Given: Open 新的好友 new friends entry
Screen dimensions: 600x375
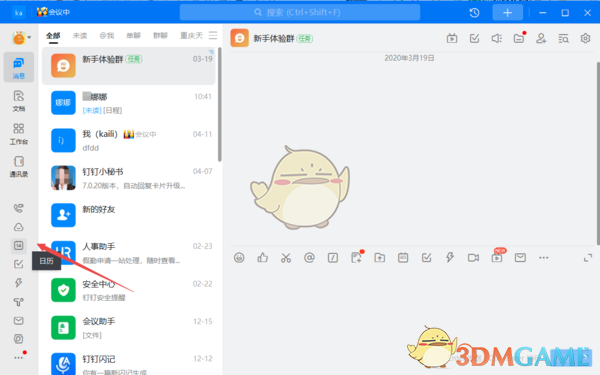Looking at the screenshot, I should [129, 216].
